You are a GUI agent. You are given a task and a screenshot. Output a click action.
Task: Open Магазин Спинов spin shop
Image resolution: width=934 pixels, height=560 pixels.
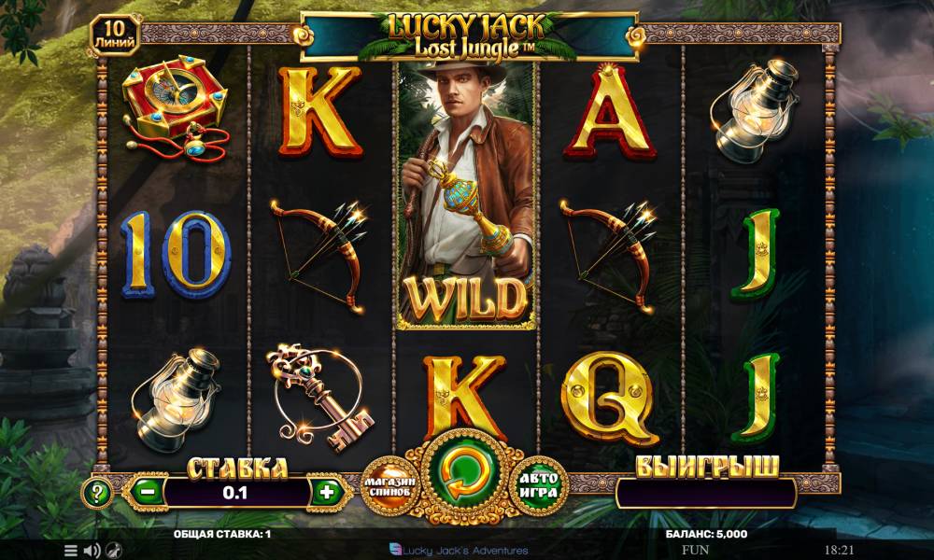389,486
